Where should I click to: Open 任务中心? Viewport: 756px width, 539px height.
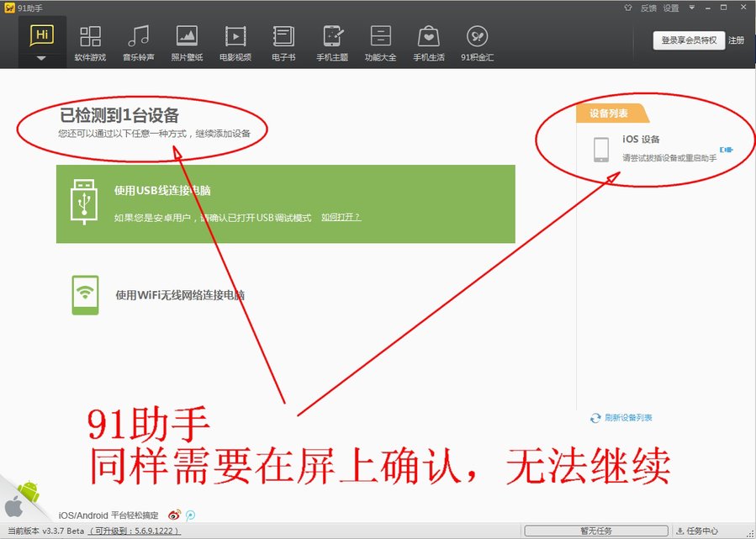[702, 531]
